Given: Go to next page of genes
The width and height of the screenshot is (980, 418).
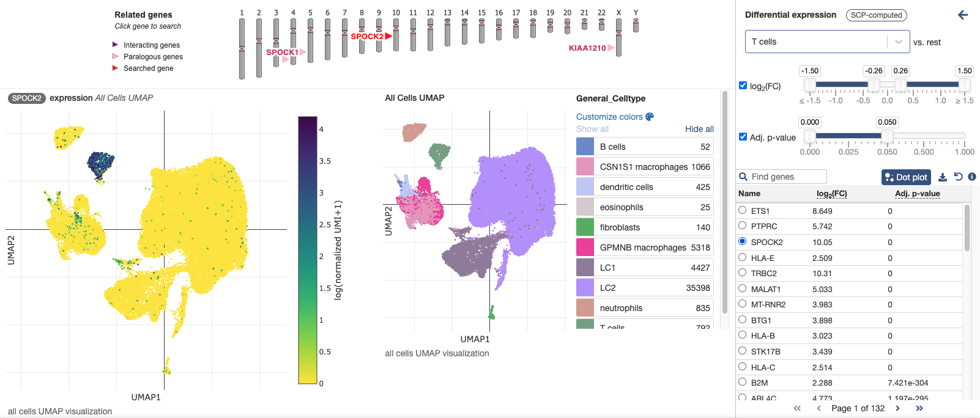Looking at the screenshot, I should (897, 408).
